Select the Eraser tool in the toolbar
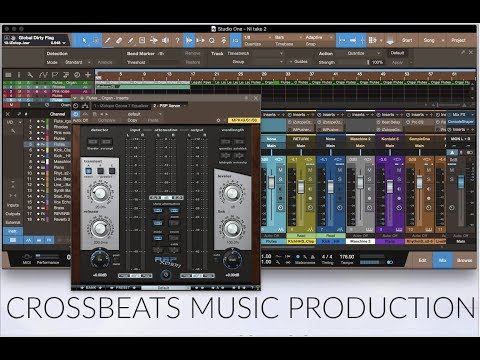Screen dimensions: 480x360 (119, 40)
